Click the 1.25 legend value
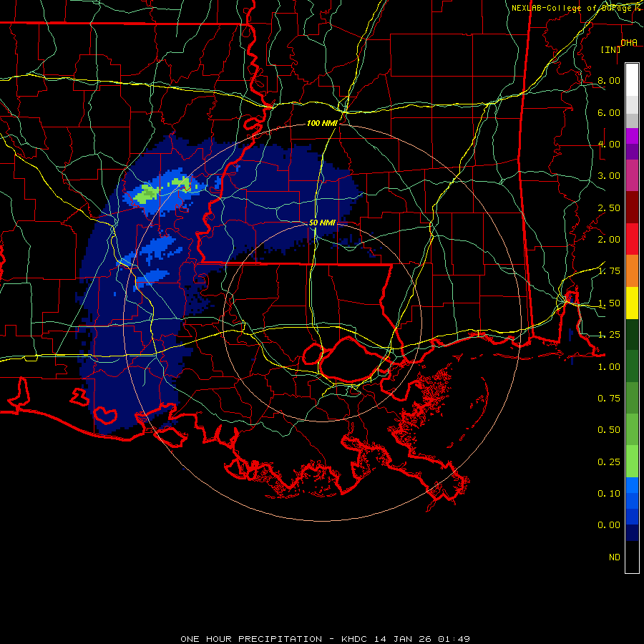Viewport: 644px width, 644px height. (609, 335)
